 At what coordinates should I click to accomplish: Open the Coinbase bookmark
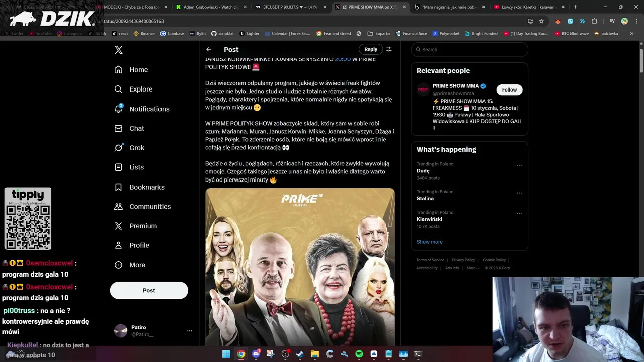172,34
